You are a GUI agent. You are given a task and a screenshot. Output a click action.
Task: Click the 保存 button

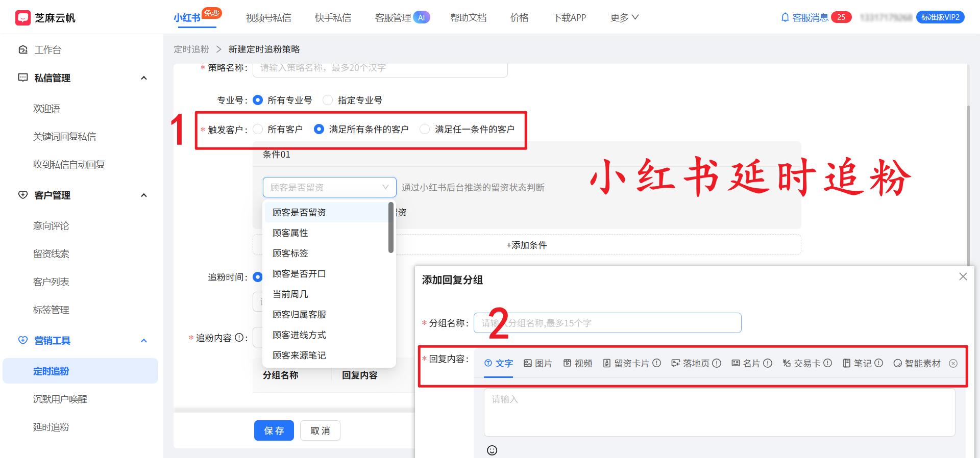click(x=274, y=430)
